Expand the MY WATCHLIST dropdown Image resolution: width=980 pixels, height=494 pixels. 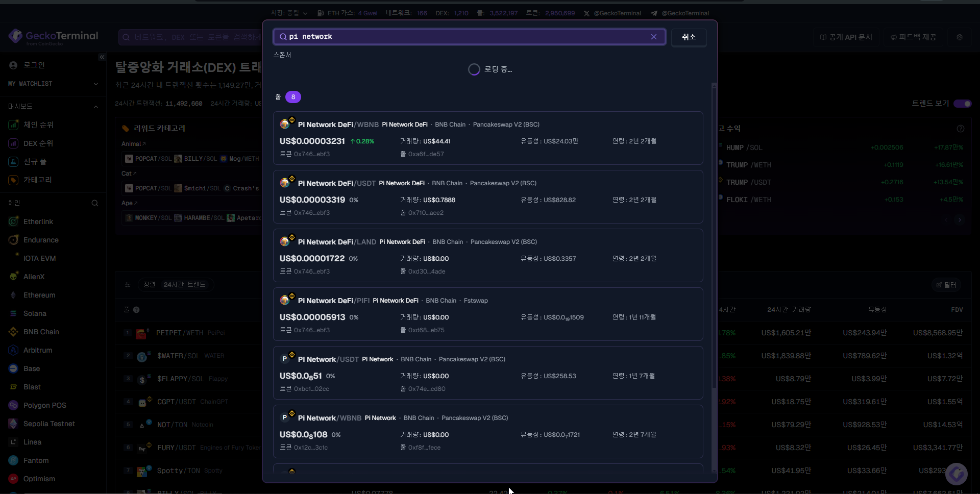click(x=53, y=84)
